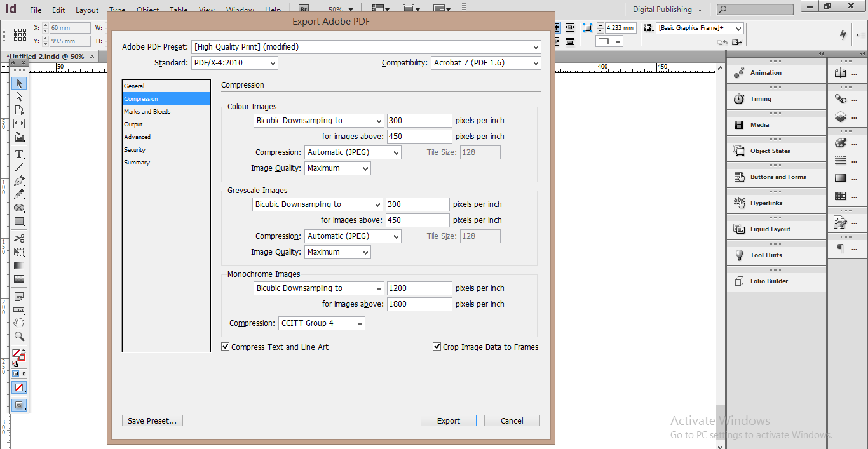Open the Folio Builder panel
Image resolution: width=868 pixels, height=449 pixels.
coord(776,281)
